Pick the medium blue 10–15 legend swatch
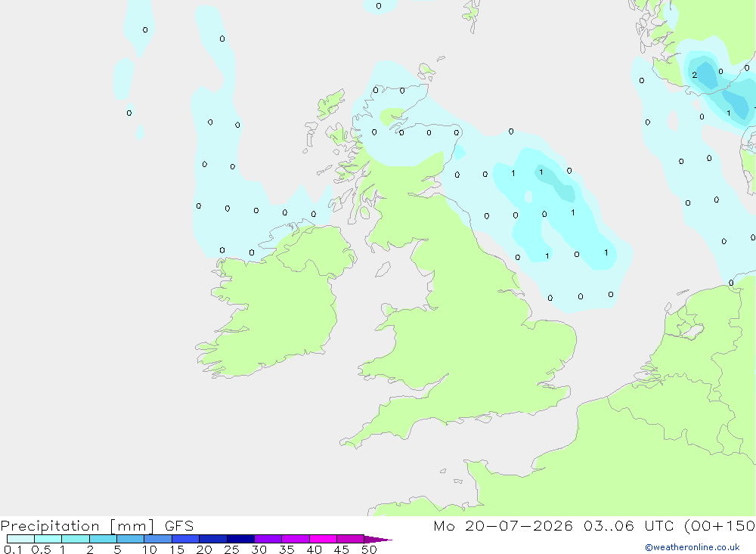Screen dimensions: 756x554 (x=158, y=539)
